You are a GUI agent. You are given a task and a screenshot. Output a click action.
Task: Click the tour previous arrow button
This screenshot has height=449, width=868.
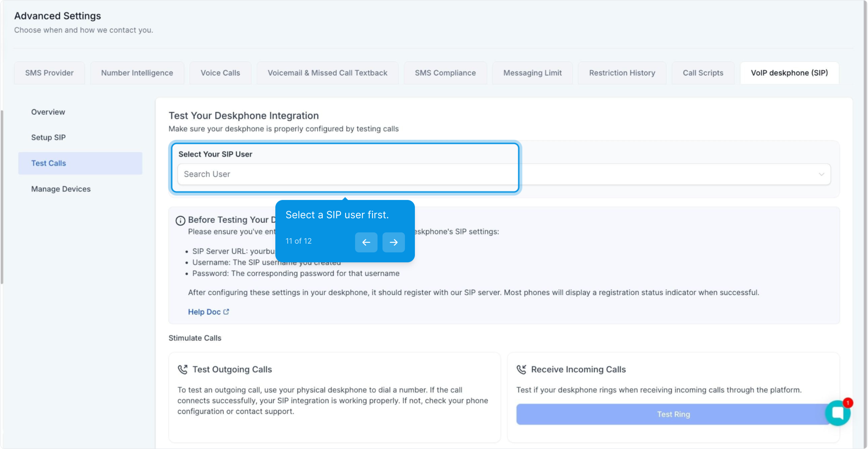click(x=366, y=242)
